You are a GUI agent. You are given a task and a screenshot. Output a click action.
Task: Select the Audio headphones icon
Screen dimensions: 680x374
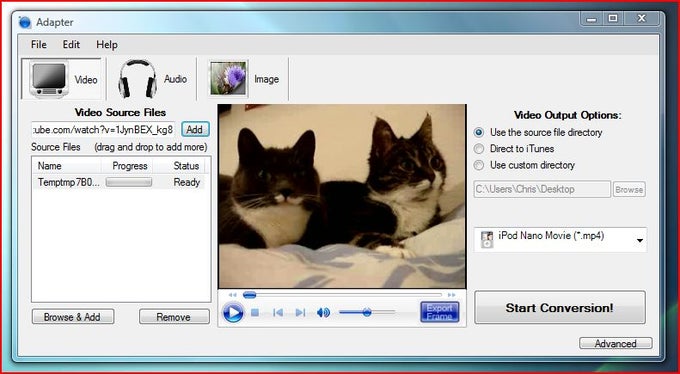137,79
